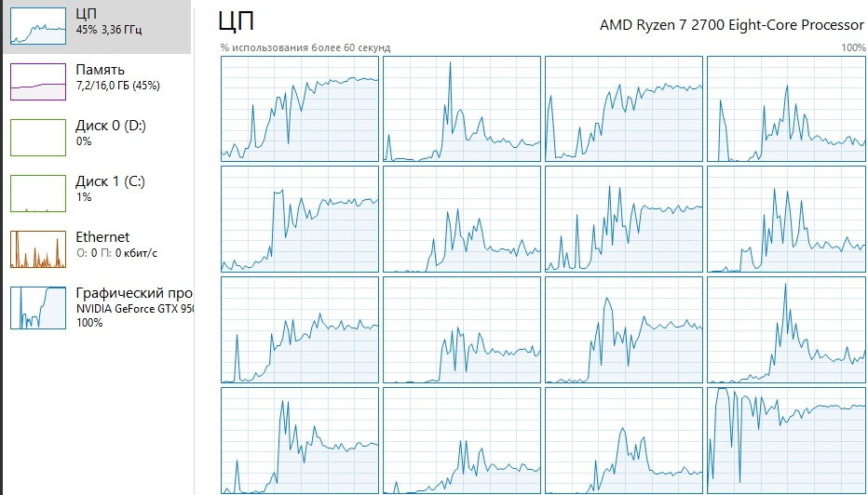868x495 pixels.
Task: Click the bottom-right core usage graph
Action: coord(786,440)
